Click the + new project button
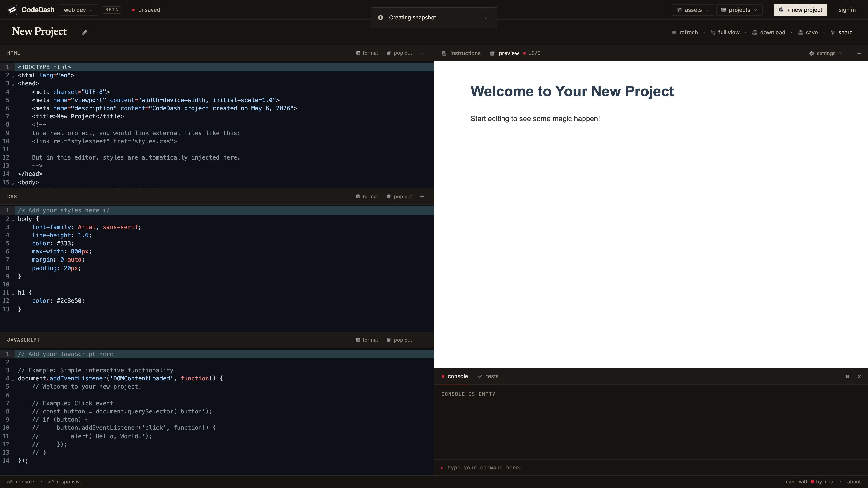This screenshot has height=488, width=868. point(800,10)
